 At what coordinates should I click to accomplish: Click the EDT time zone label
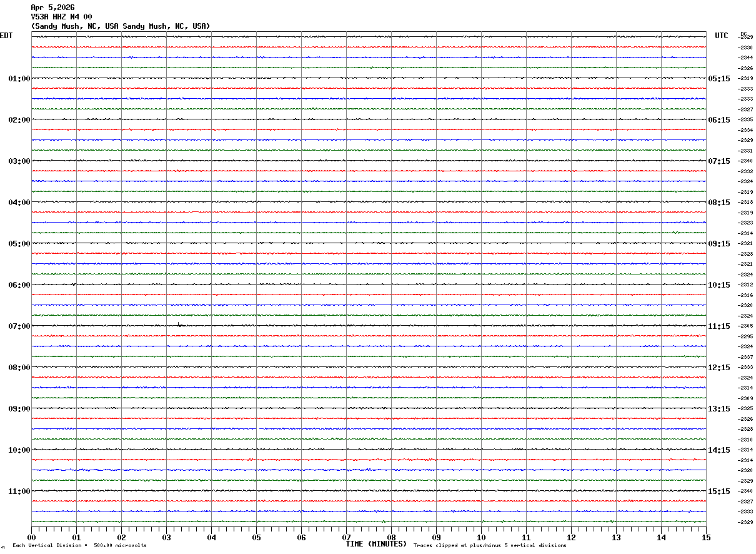point(6,36)
